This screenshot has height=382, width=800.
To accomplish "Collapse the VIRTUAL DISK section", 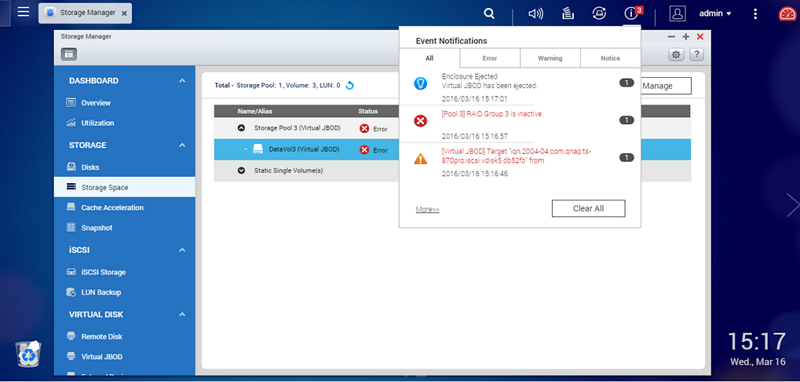I will (x=182, y=315).
